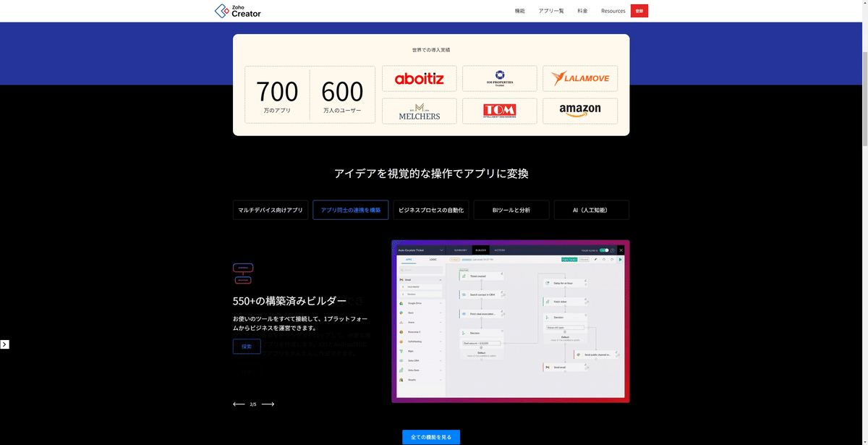Open the アプリ一覧 menu item
Viewport: 868px width, 445px height.
coord(551,11)
